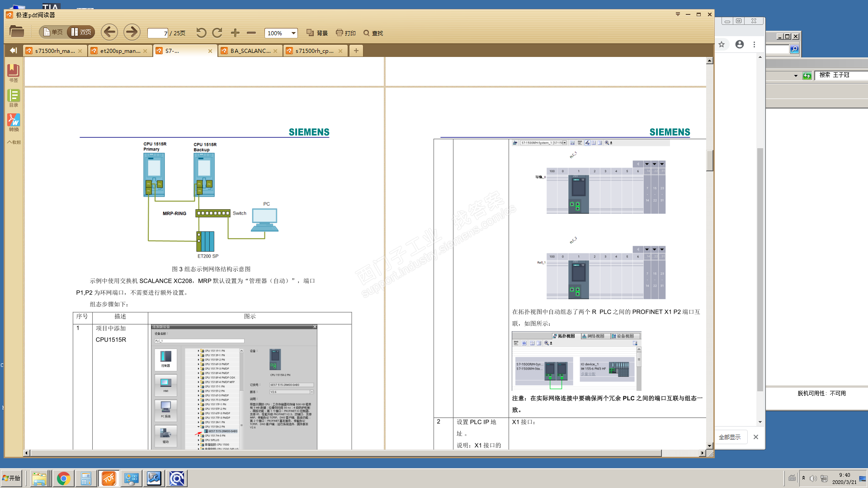The image size is (868, 488).
Task: Rotate page counterclockwise
Action: (x=201, y=33)
